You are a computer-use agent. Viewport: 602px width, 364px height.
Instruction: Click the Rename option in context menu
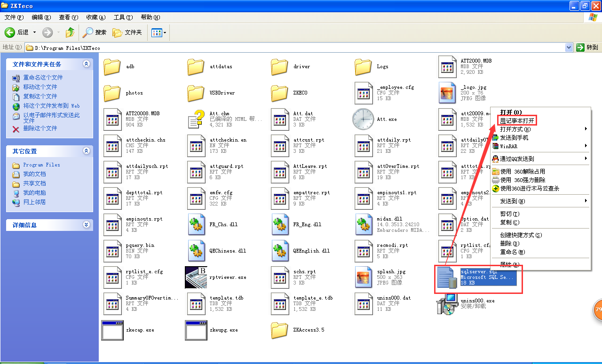click(x=512, y=252)
